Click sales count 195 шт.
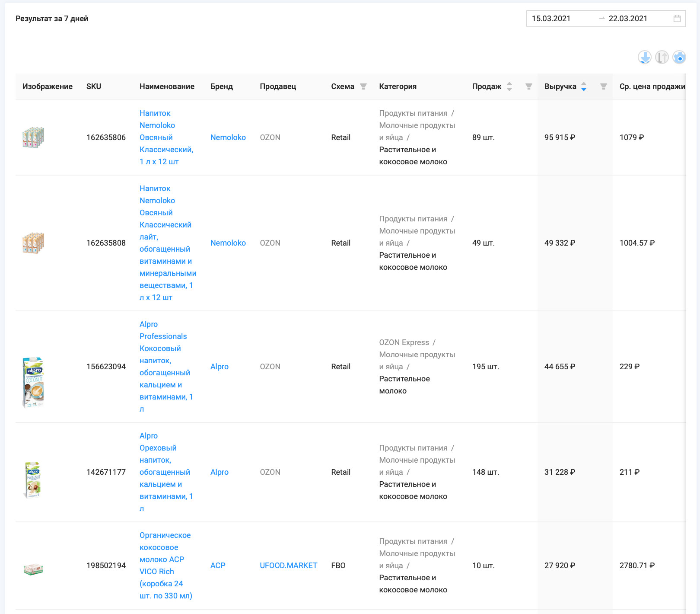This screenshot has height=614, width=700. 486,367
